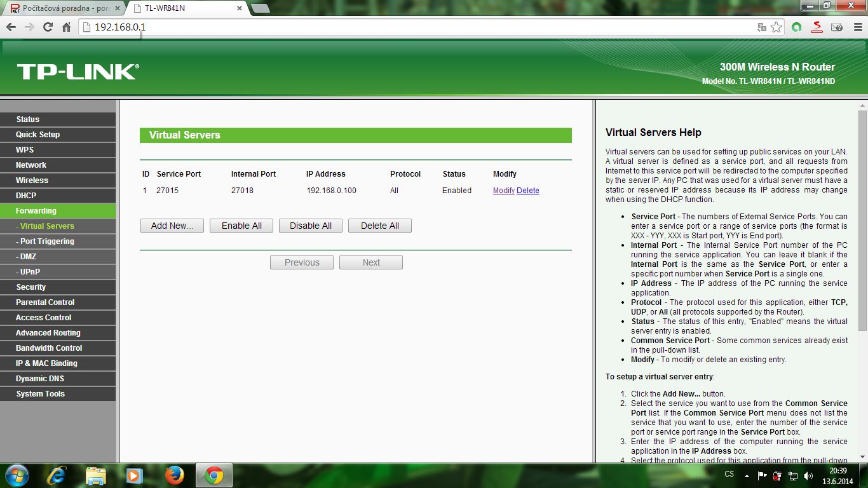Click the CS language indicator in the tray
This screenshot has width=868, height=488.
[729, 475]
